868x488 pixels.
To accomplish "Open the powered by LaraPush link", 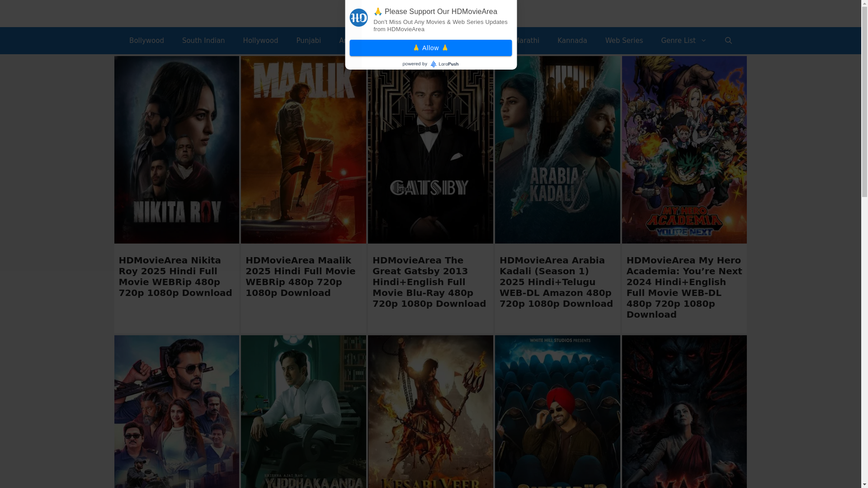I will coord(430,64).
